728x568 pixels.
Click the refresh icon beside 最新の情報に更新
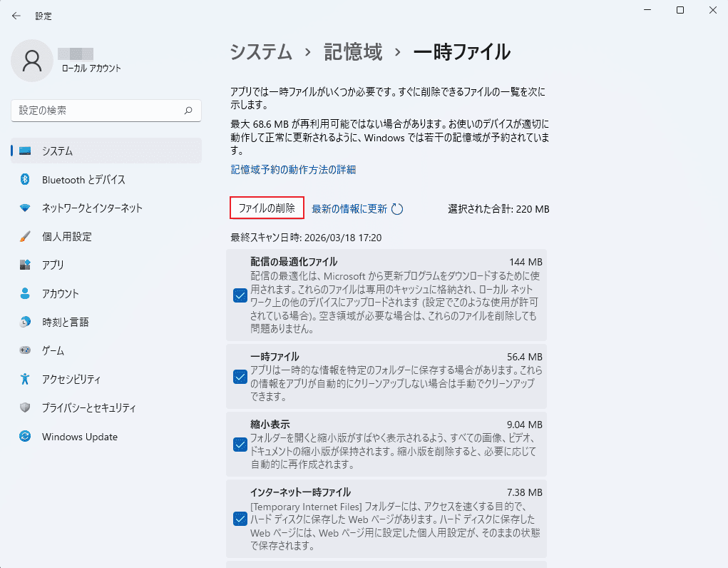tap(397, 208)
